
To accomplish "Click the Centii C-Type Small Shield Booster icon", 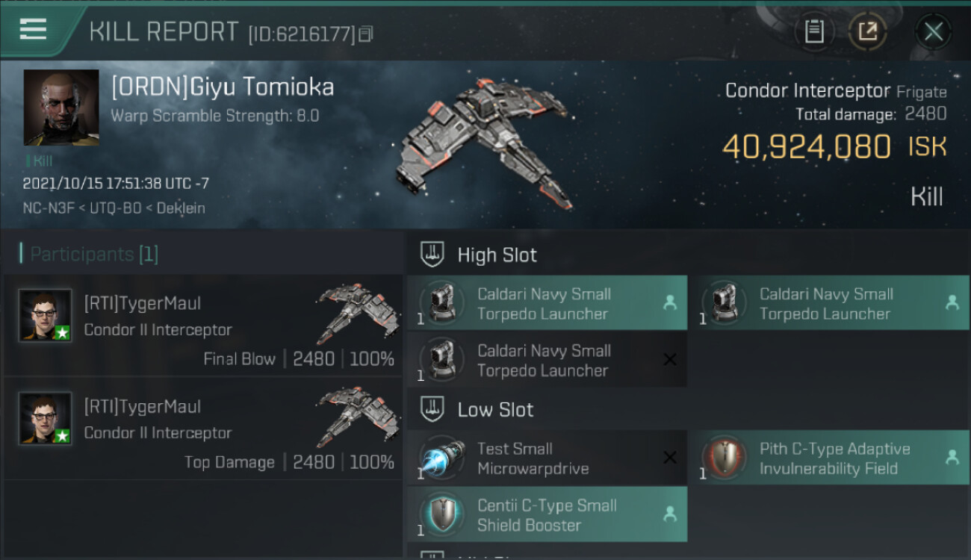I will click(x=442, y=515).
